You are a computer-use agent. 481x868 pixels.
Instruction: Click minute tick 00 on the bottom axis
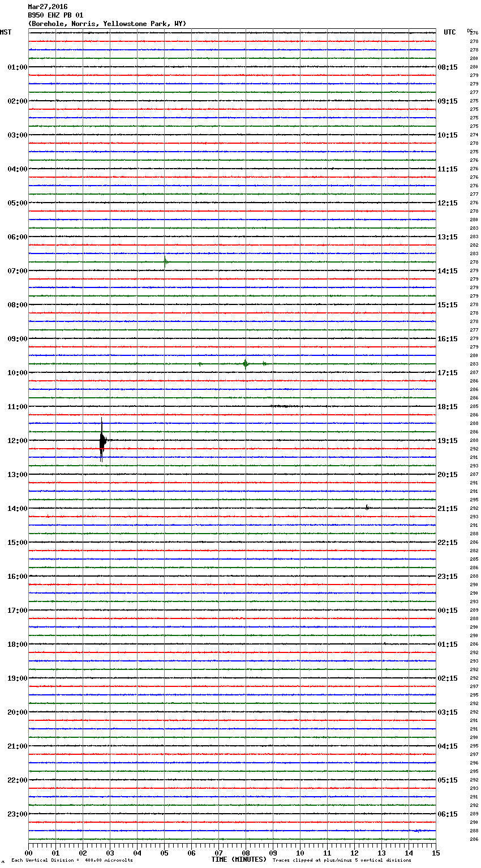(29, 853)
